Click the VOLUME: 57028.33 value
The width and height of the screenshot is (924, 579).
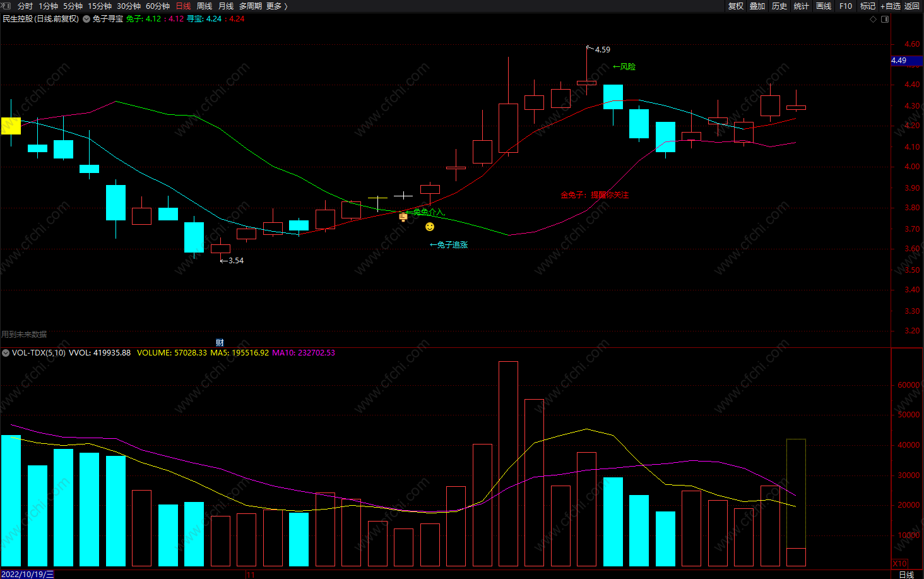coord(172,353)
